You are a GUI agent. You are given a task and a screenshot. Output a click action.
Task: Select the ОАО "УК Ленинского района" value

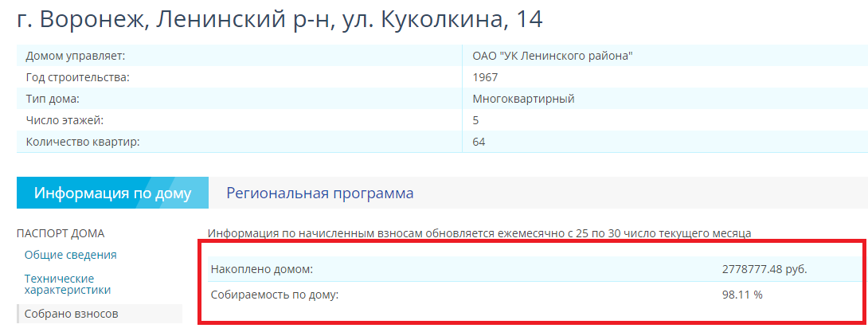553,56
